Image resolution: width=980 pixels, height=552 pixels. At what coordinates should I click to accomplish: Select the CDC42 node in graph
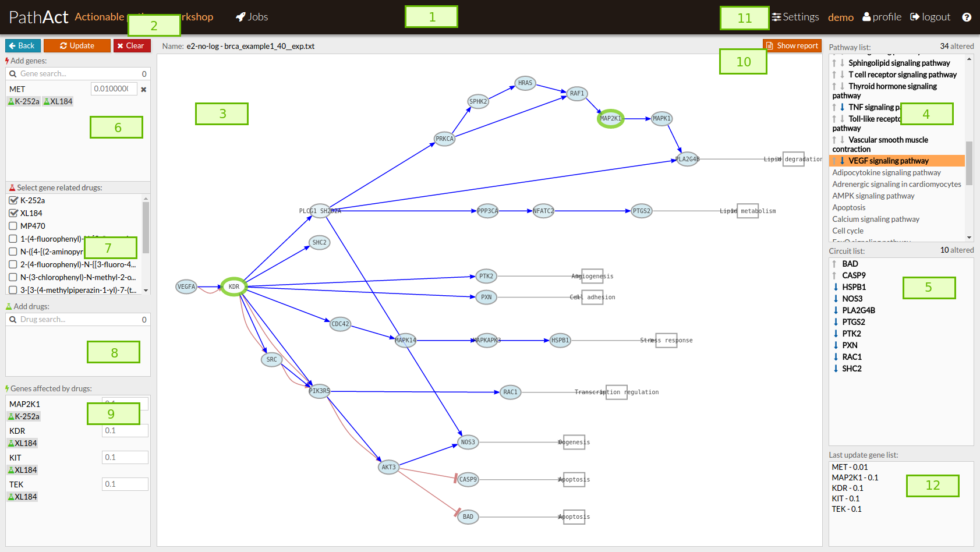coord(341,324)
